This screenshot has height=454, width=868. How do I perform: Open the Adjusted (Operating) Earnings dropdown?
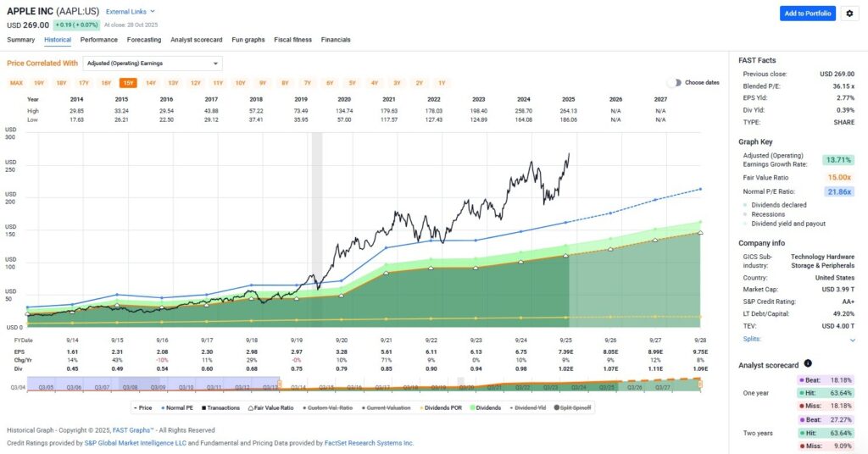pyautogui.click(x=153, y=63)
